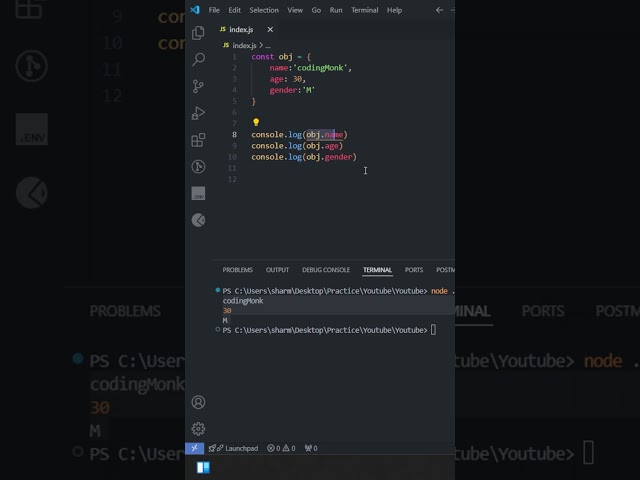Click errors and warnings count in the status bar
The height and width of the screenshot is (480, 640).
[281, 448]
